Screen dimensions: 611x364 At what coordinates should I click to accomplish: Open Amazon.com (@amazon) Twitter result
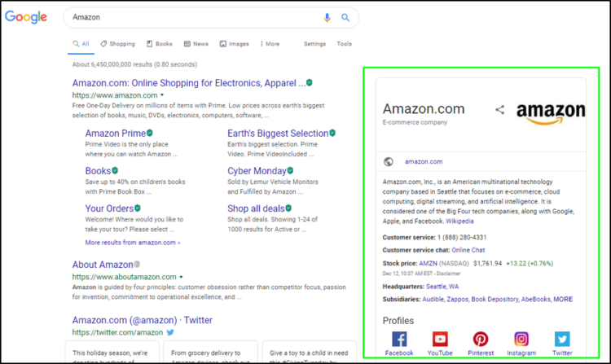(143, 320)
